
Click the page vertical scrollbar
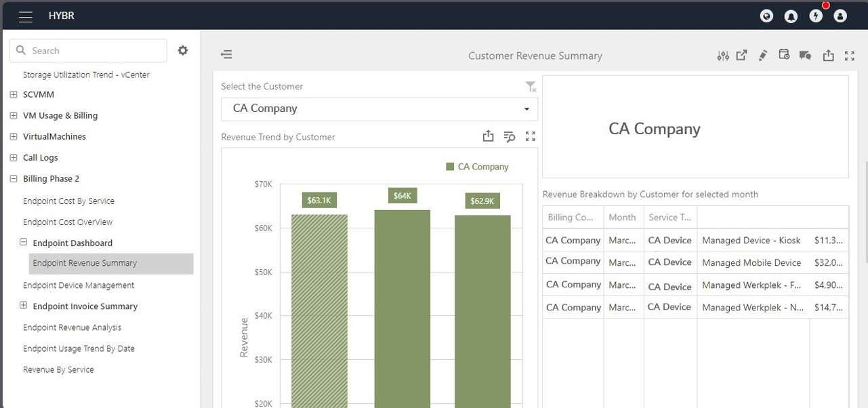coord(865,211)
